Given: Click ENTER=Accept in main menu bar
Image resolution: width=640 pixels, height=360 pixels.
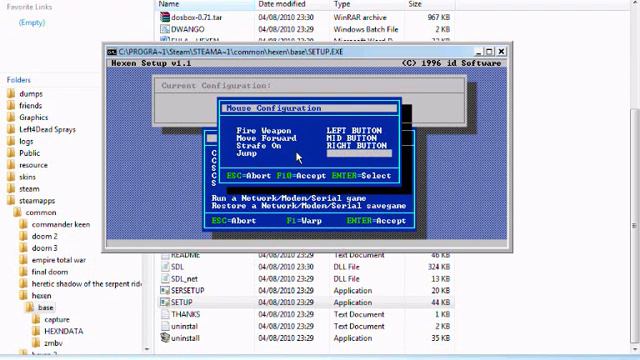Looking at the screenshot, I should tap(376, 221).
